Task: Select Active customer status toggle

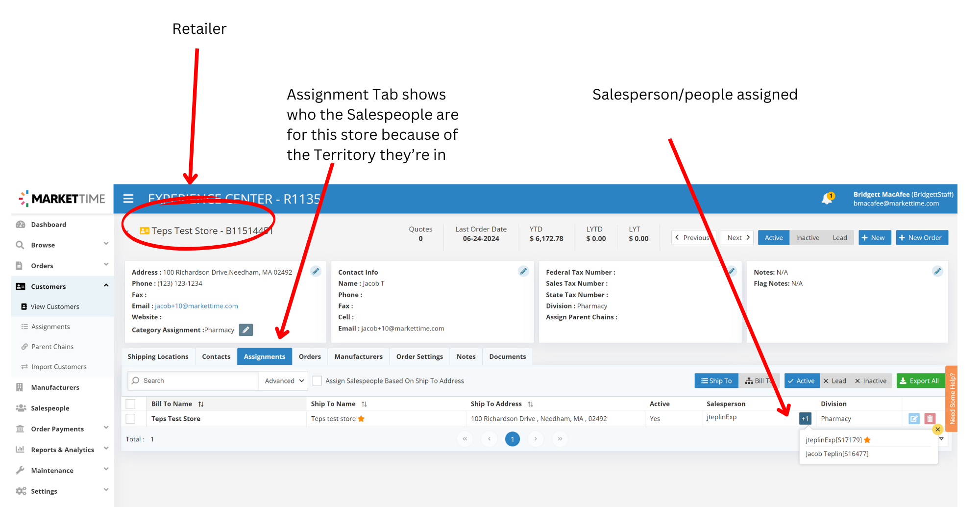Action: point(774,237)
